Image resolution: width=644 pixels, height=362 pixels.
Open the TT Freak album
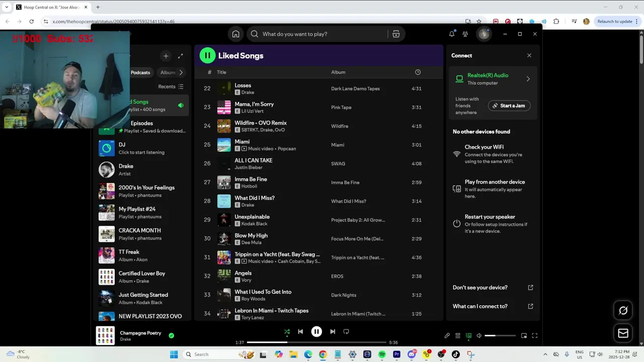pyautogui.click(x=143, y=255)
